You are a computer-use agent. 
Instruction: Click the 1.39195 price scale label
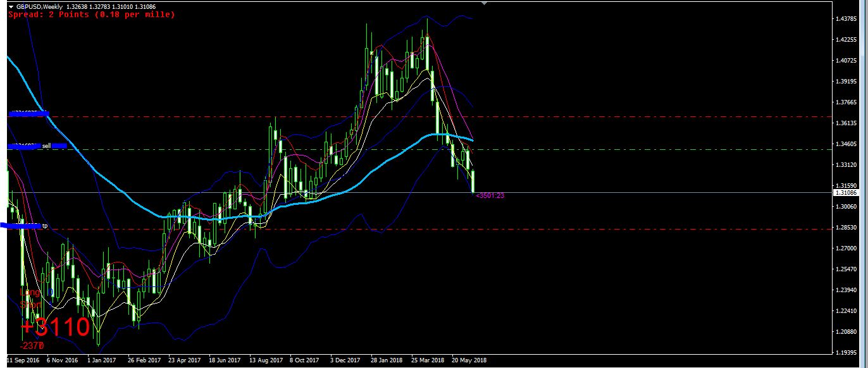pyautogui.click(x=846, y=82)
